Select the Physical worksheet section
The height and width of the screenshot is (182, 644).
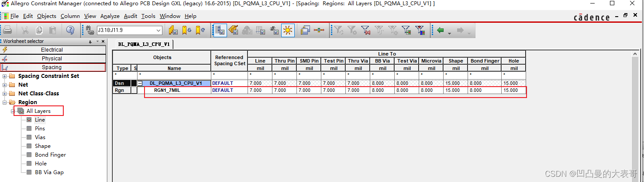[x=53, y=59]
